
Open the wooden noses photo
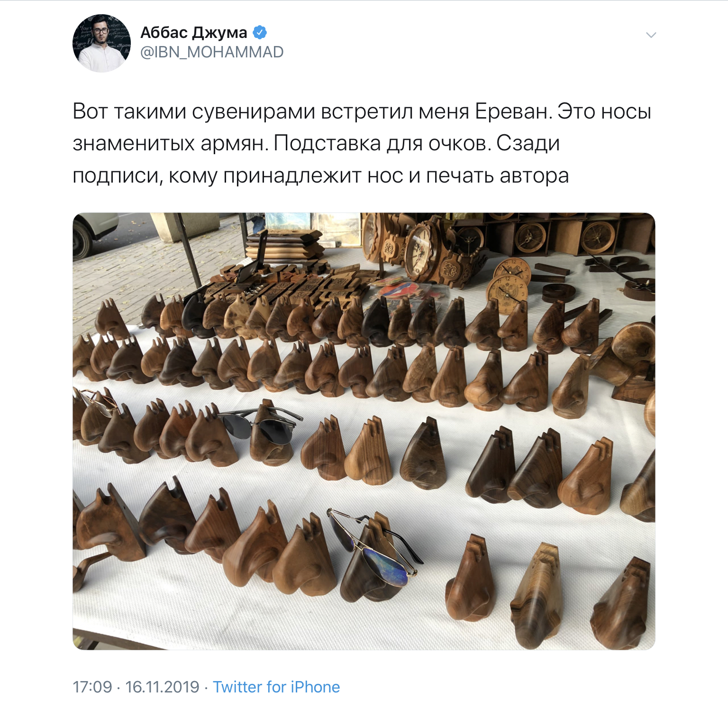click(x=364, y=431)
